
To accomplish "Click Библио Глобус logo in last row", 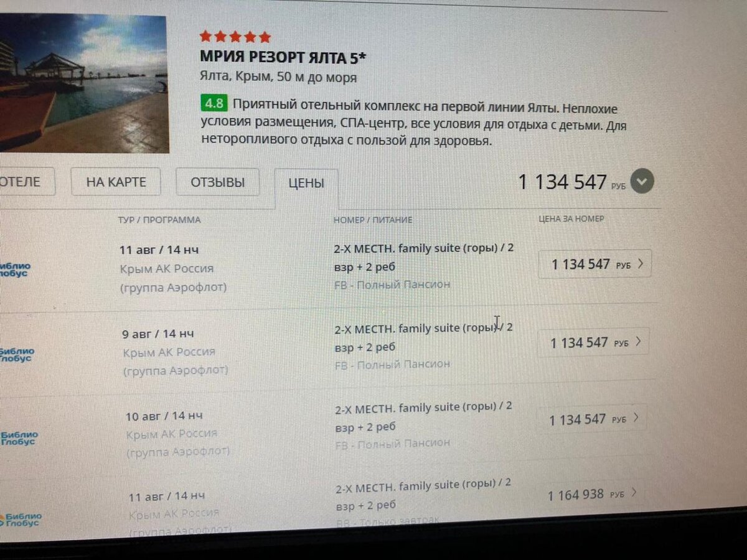I will [21, 520].
